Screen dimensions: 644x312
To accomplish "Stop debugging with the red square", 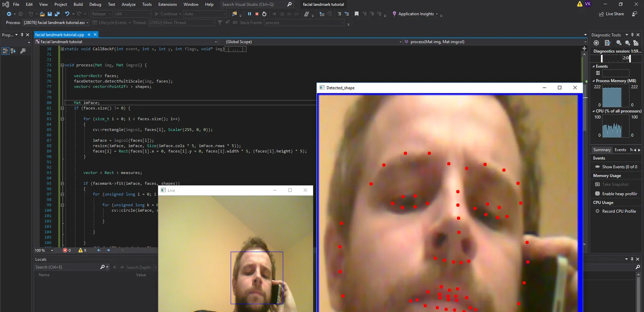I will point(257,14).
